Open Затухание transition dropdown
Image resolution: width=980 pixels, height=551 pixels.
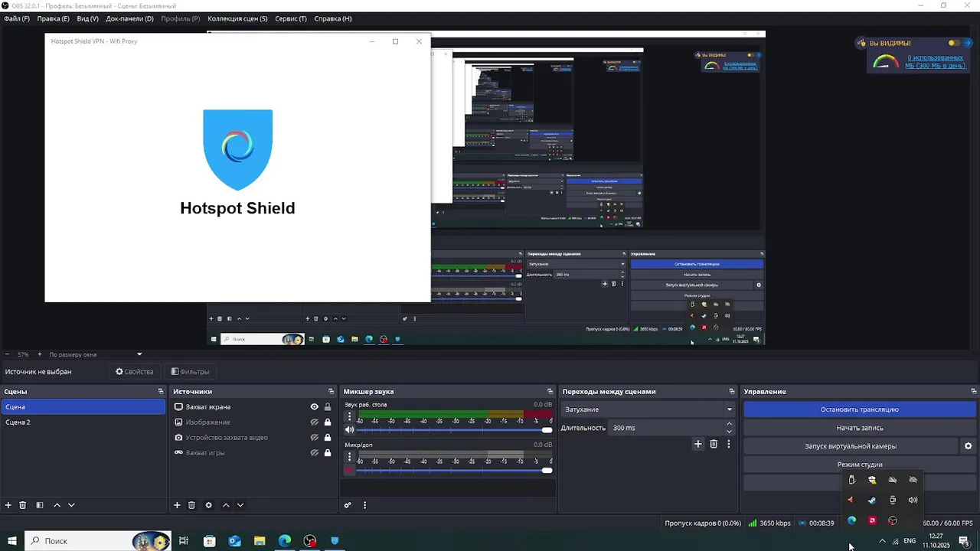click(x=648, y=409)
